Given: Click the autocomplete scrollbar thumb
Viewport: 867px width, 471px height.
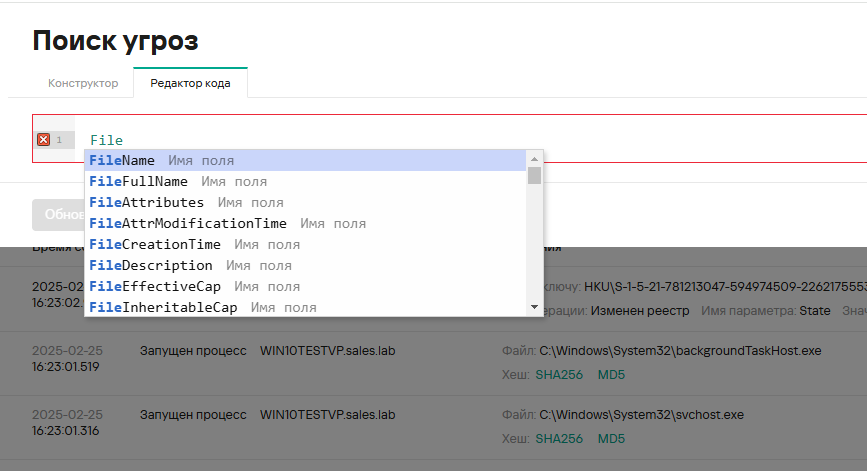Looking at the screenshot, I should 534,176.
